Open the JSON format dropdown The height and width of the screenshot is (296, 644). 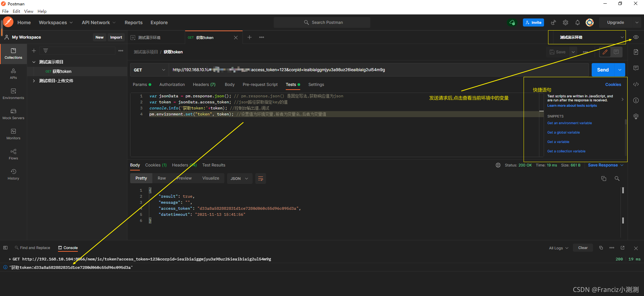(239, 179)
